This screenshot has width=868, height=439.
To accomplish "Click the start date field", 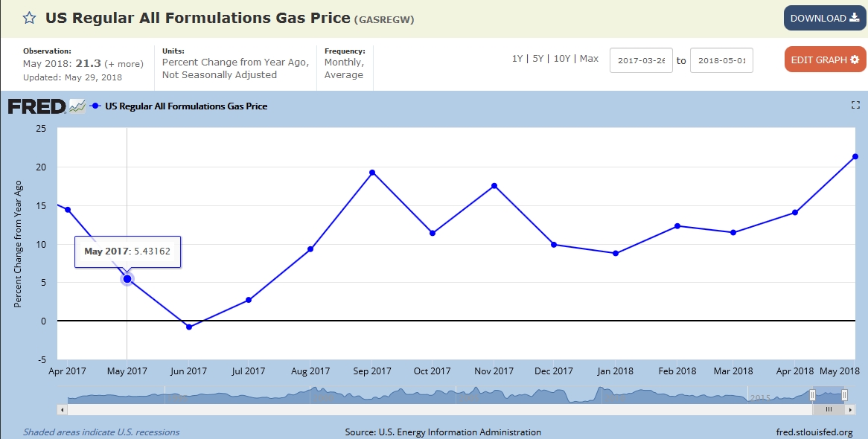I will (x=641, y=60).
